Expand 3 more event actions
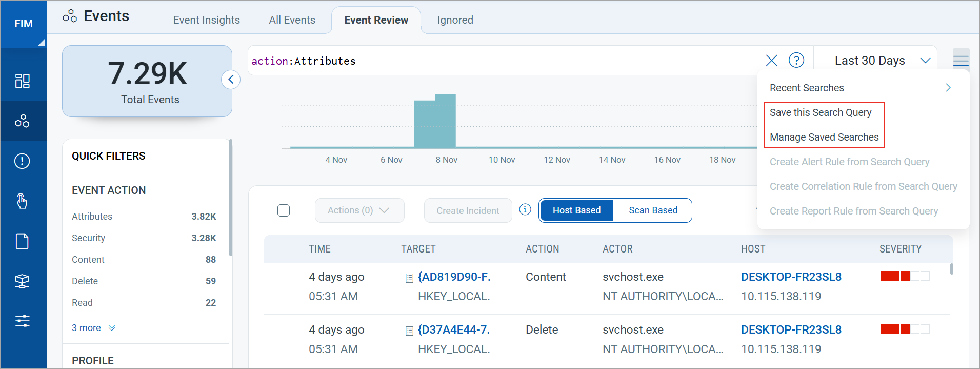This screenshot has width=980, height=369. tap(93, 328)
